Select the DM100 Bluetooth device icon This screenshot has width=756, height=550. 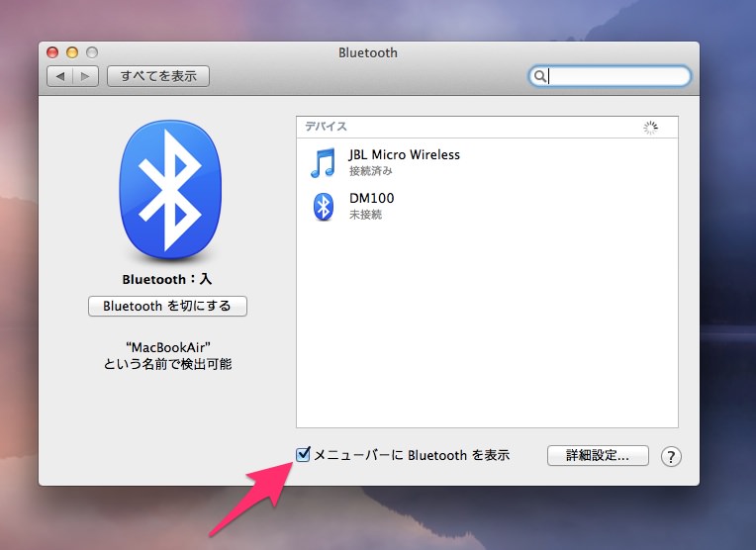point(323,207)
